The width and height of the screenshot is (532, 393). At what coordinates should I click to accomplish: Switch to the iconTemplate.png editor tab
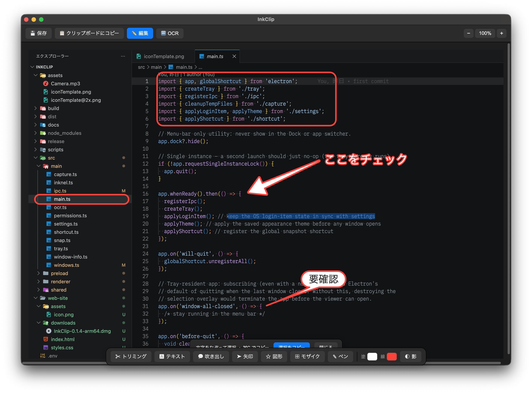pos(163,56)
